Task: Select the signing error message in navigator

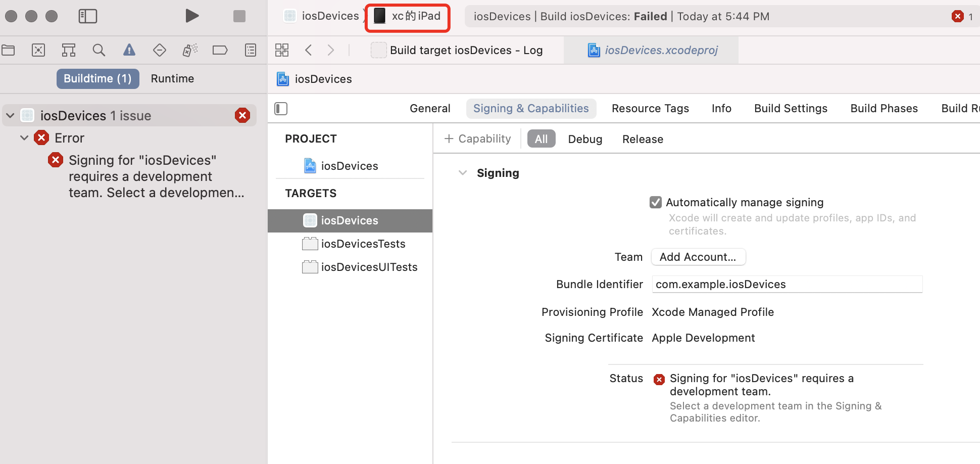Action: pyautogui.click(x=156, y=176)
